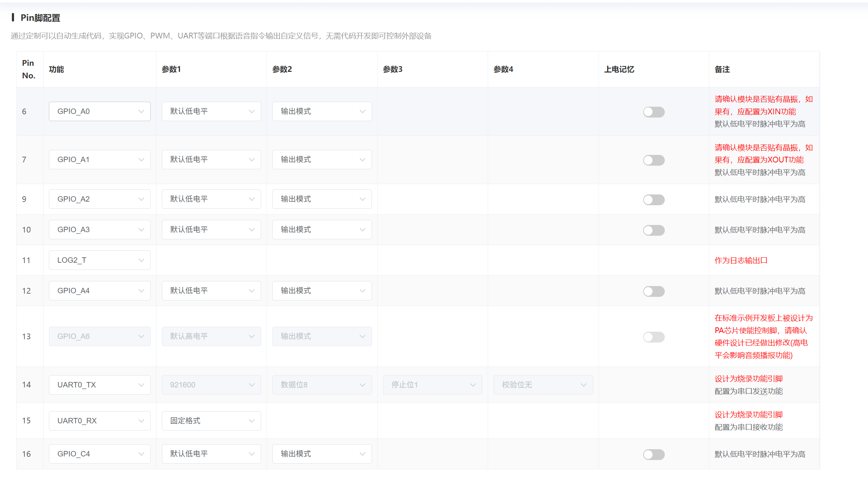Open pin 12 默认低电平 level dropdown
Image resolution: width=868 pixels, height=483 pixels.
[x=211, y=291]
